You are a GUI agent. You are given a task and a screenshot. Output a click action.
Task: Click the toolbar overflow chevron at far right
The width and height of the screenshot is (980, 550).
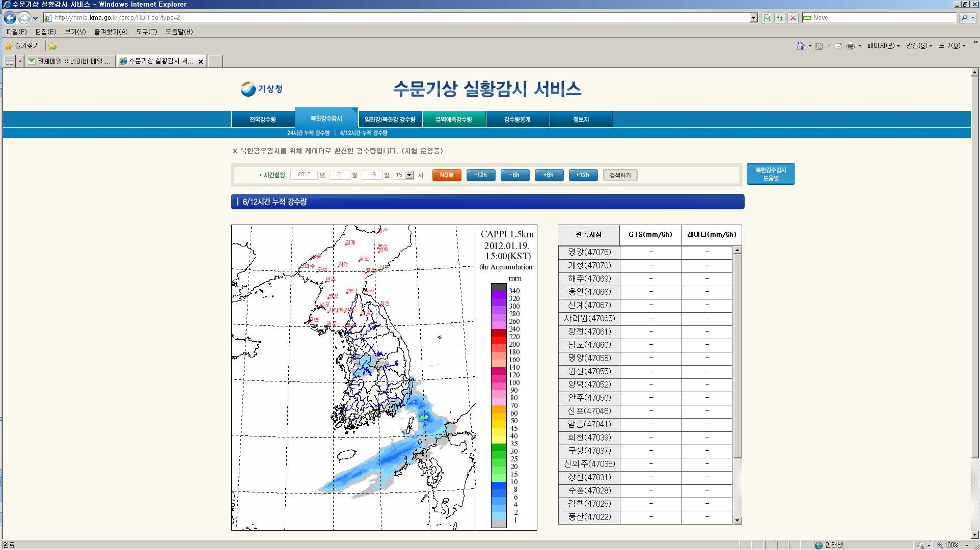(975, 42)
